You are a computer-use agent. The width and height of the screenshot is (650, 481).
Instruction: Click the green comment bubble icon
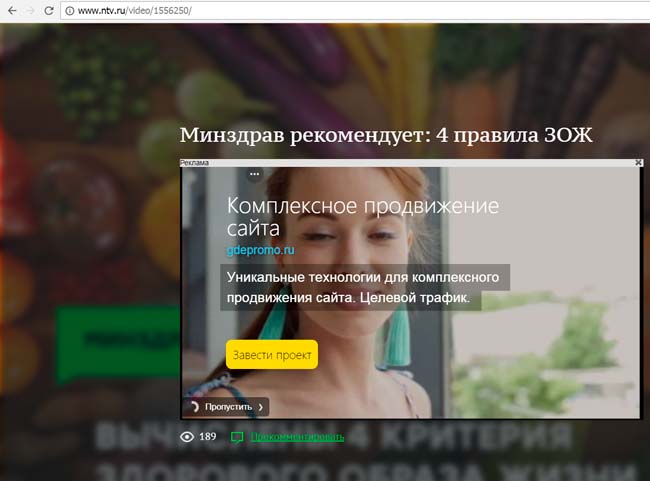[x=237, y=437]
